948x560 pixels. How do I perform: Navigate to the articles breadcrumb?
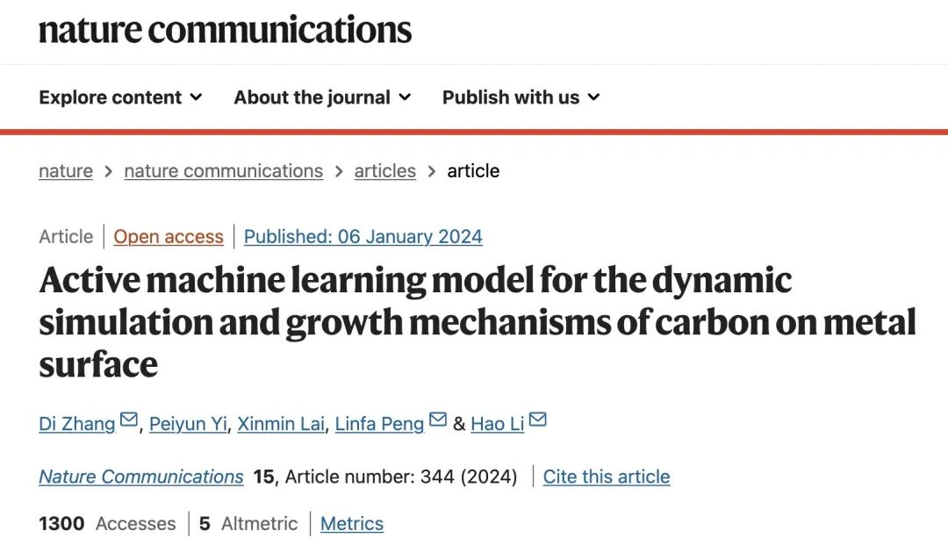[x=385, y=171]
